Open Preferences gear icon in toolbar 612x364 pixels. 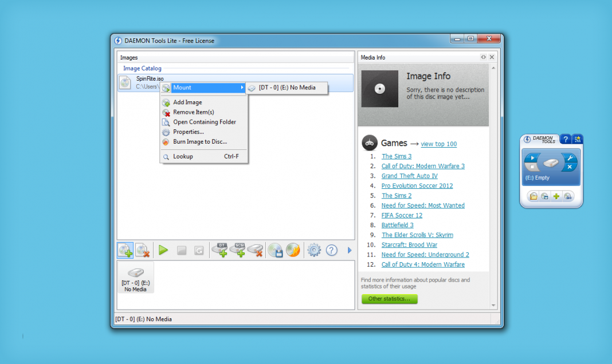tap(314, 250)
